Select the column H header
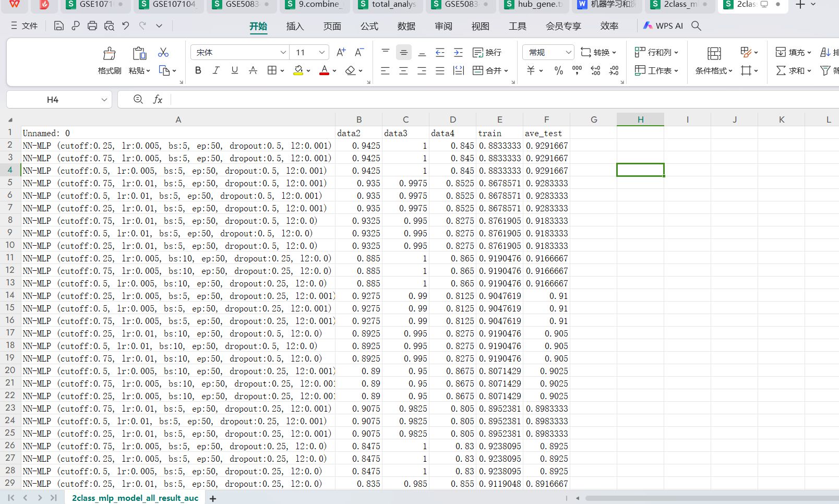Viewport: 839px width, 504px height. coord(640,119)
